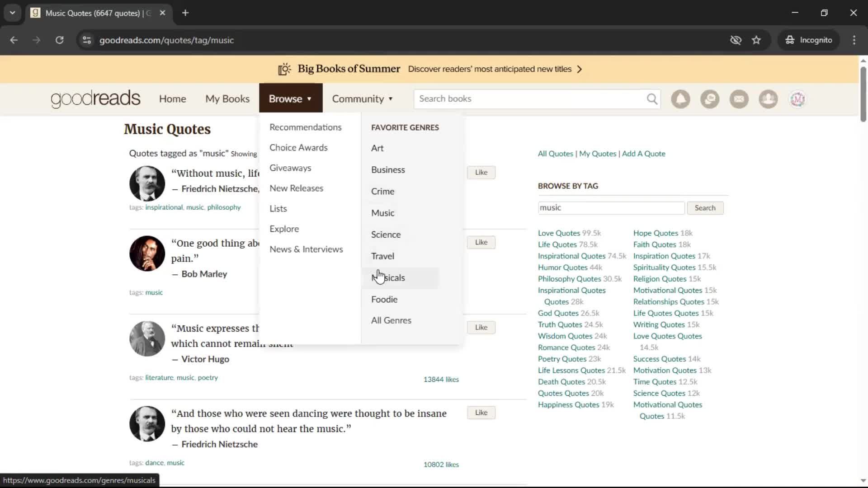Viewport: 868px width, 488px height.
Task: Select New Releases in Browse menu
Action: pyautogui.click(x=297, y=188)
